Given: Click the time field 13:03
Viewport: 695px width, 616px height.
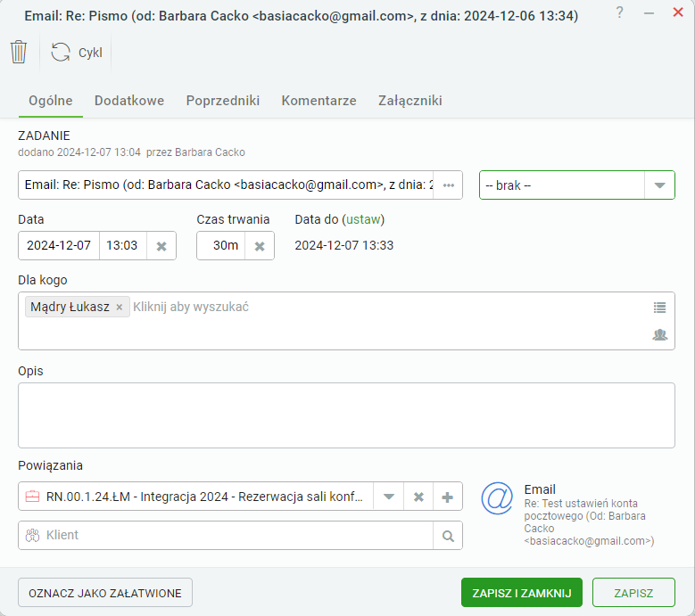Looking at the screenshot, I should pos(123,245).
